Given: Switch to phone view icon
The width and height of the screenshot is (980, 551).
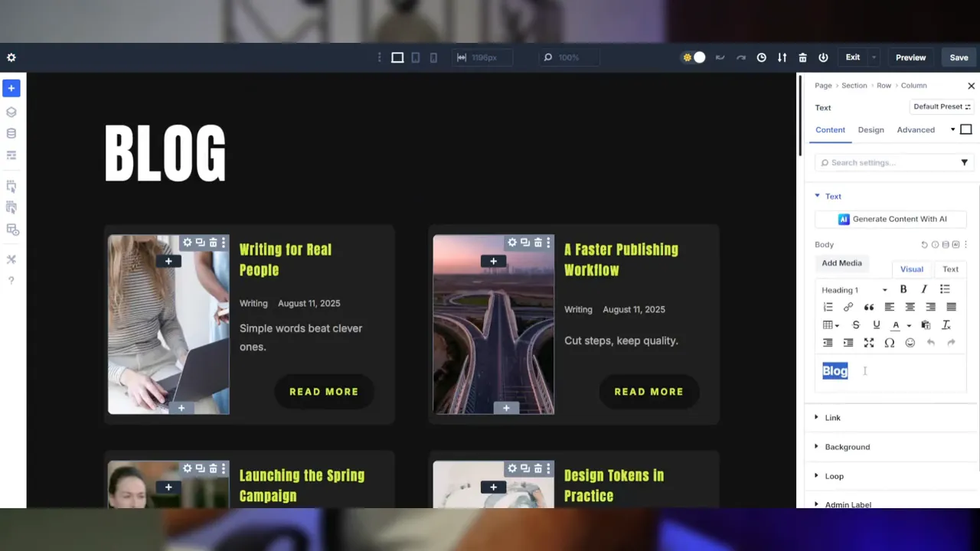Looking at the screenshot, I should pyautogui.click(x=433, y=57).
